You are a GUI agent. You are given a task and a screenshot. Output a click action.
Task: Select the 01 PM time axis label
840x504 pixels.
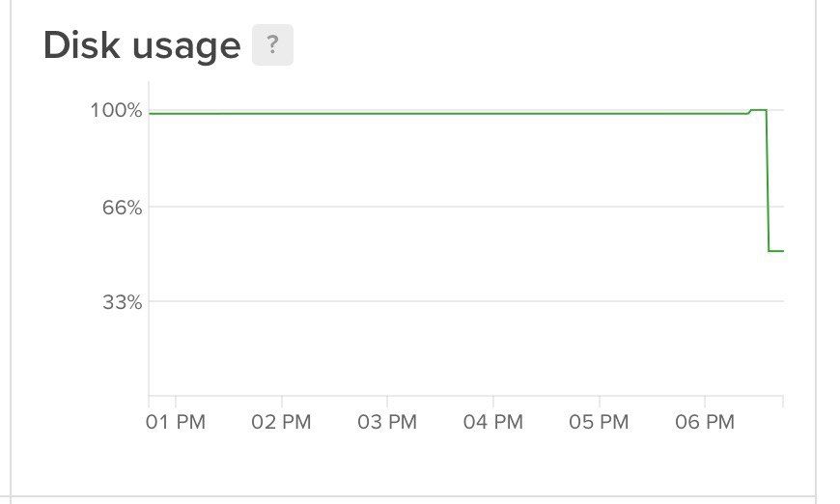[x=177, y=423]
